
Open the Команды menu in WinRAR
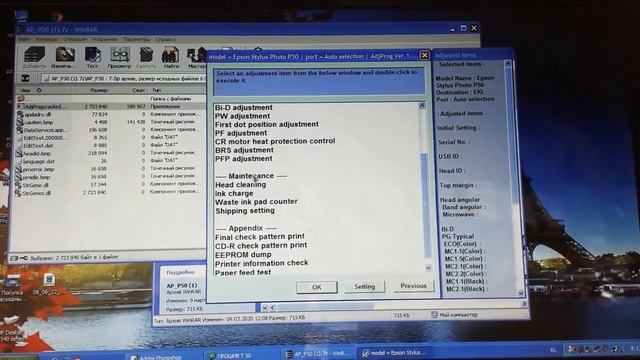point(47,39)
